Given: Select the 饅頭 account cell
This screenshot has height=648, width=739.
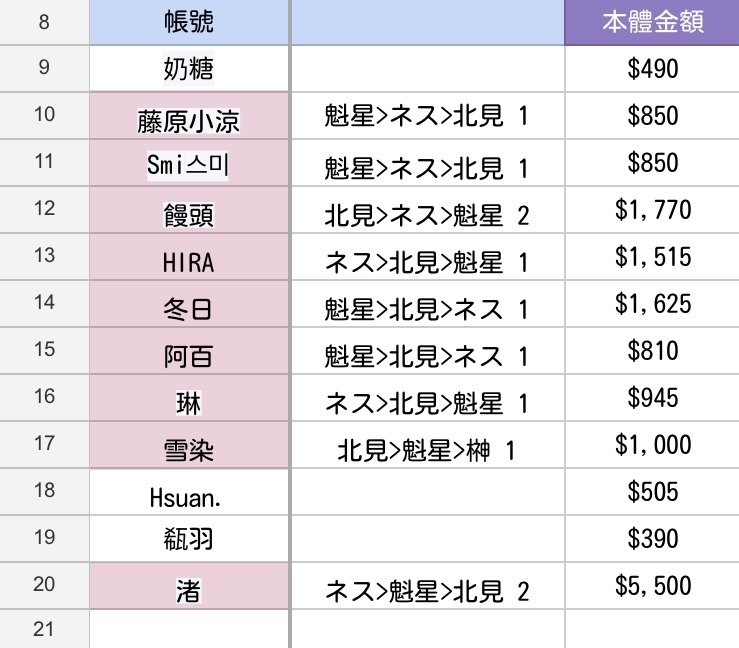Looking at the screenshot, I should (x=189, y=210).
